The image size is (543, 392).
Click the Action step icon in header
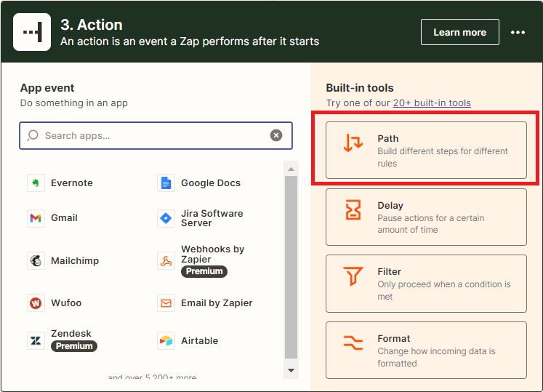[x=32, y=32]
